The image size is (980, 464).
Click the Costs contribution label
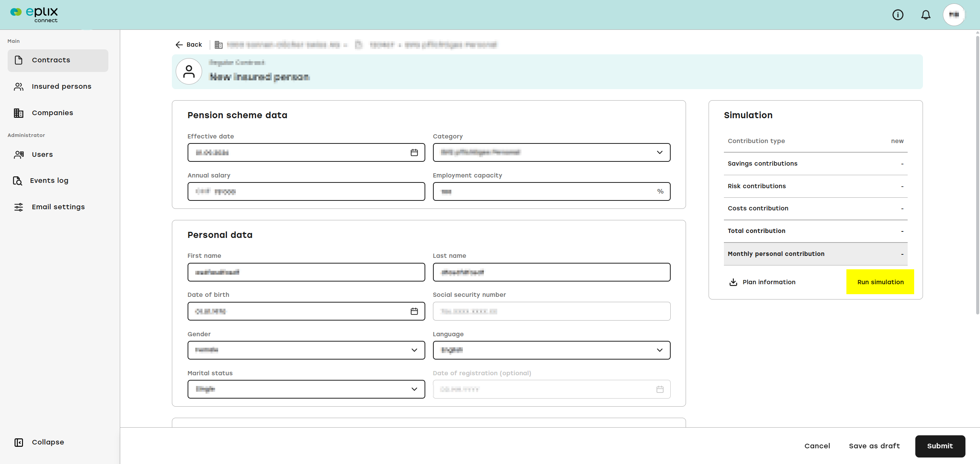click(758, 208)
